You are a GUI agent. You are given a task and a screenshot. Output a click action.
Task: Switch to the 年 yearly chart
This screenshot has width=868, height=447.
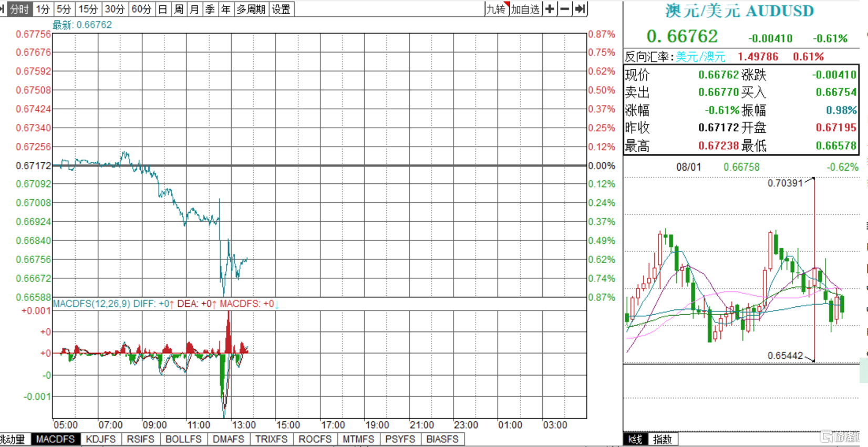tap(226, 9)
